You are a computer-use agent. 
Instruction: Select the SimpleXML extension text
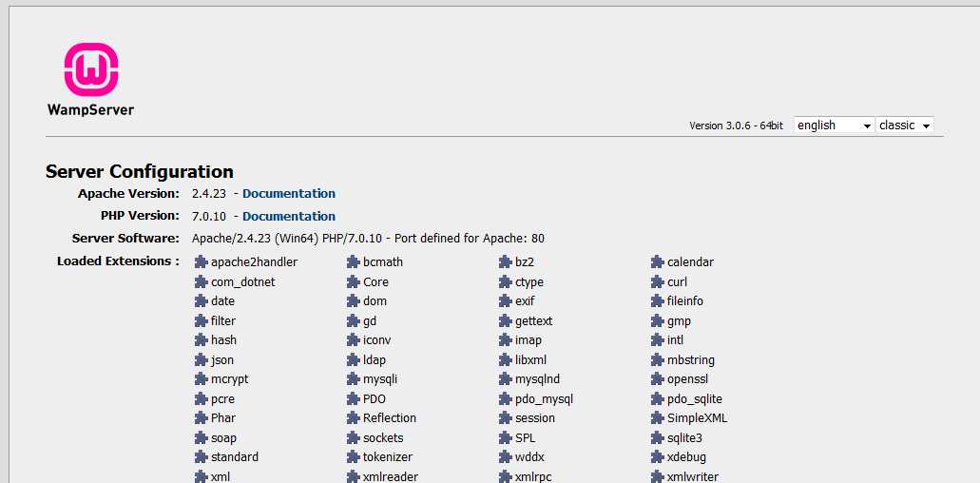click(x=697, y=418)
